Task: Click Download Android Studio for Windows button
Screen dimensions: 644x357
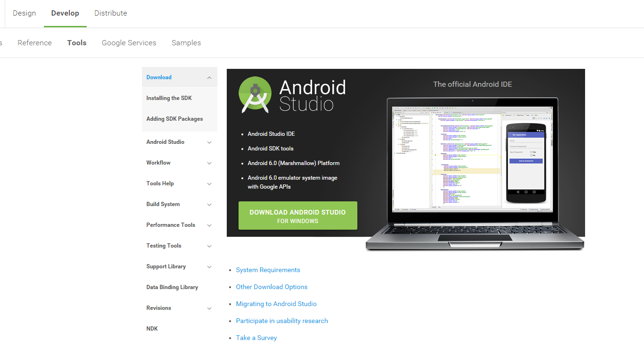Action: pyautogui.click(x=298, y=216)
